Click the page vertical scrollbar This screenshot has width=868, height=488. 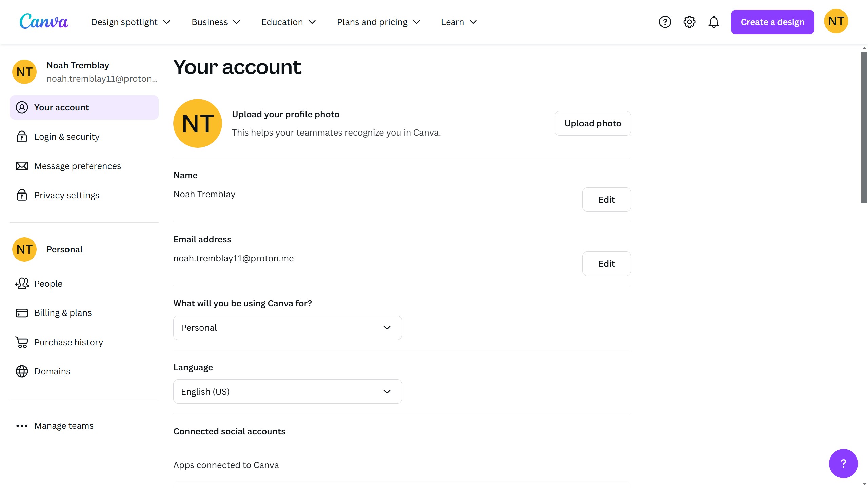tap(864, 127)
